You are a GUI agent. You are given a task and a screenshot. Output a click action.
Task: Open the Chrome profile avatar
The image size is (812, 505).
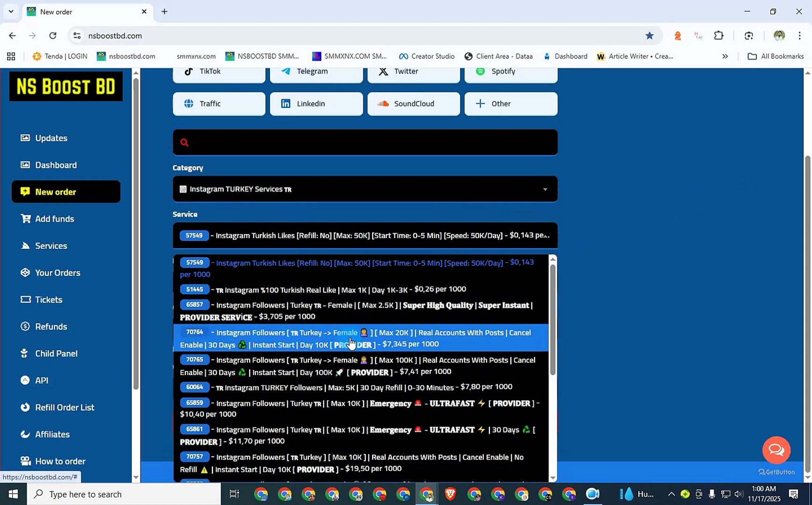pyautogui.click(x=779, y=36)
